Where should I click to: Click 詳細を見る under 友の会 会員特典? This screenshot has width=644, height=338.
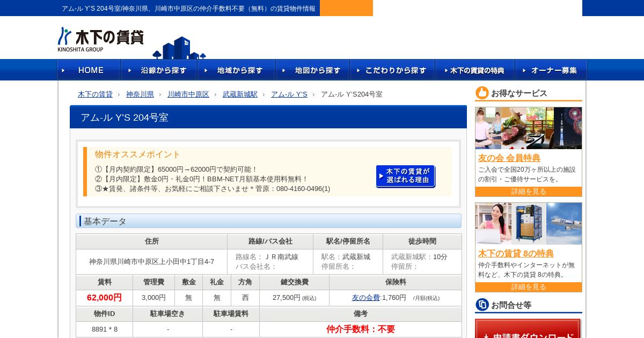[x=529, y=192]
